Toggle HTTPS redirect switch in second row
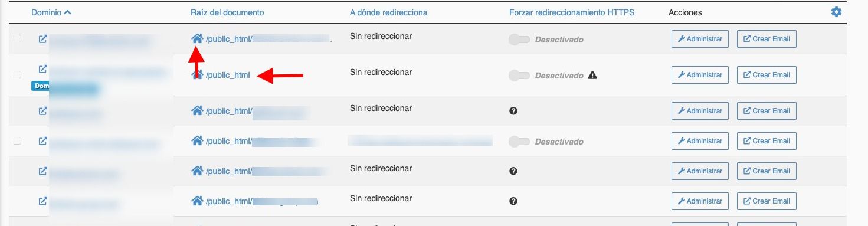 [x=519, y=76]
